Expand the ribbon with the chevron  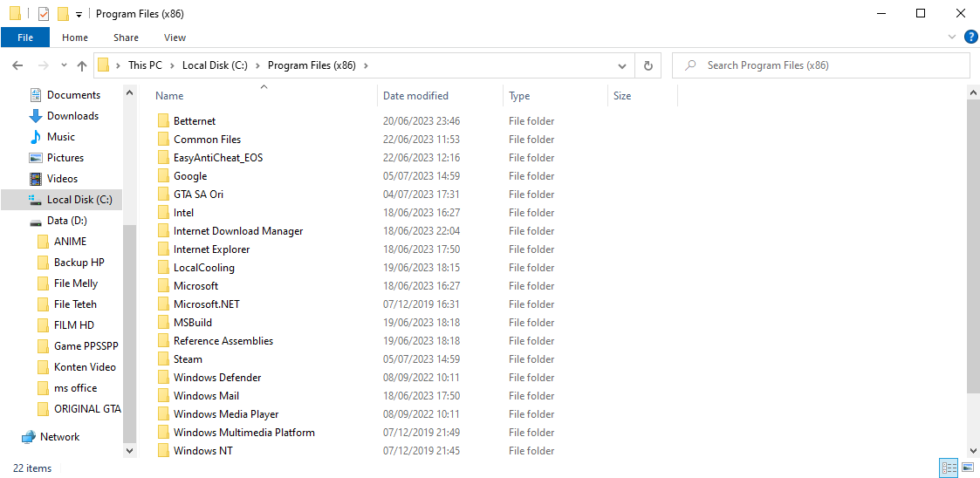tap(952, 37)
